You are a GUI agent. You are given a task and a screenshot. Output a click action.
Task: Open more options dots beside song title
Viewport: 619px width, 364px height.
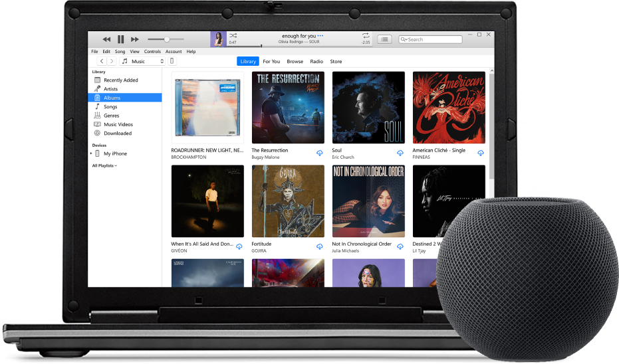[320, 35]
